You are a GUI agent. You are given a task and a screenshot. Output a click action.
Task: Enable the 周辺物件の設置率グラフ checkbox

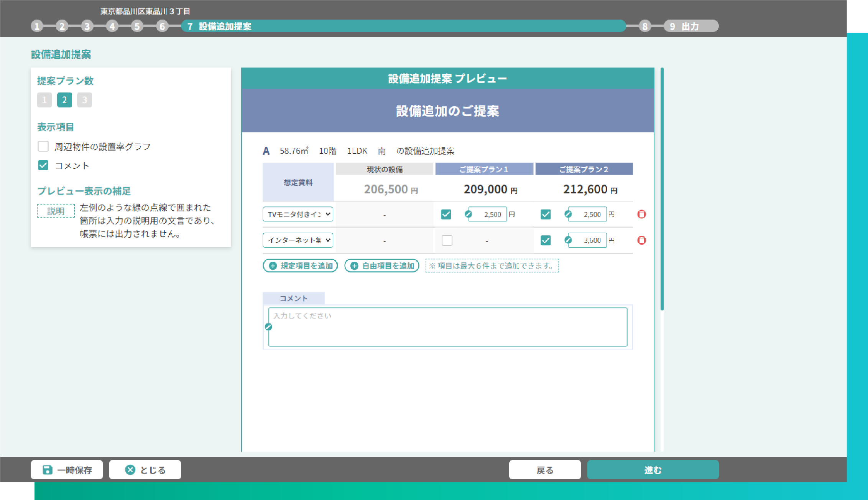pos(45,146)
